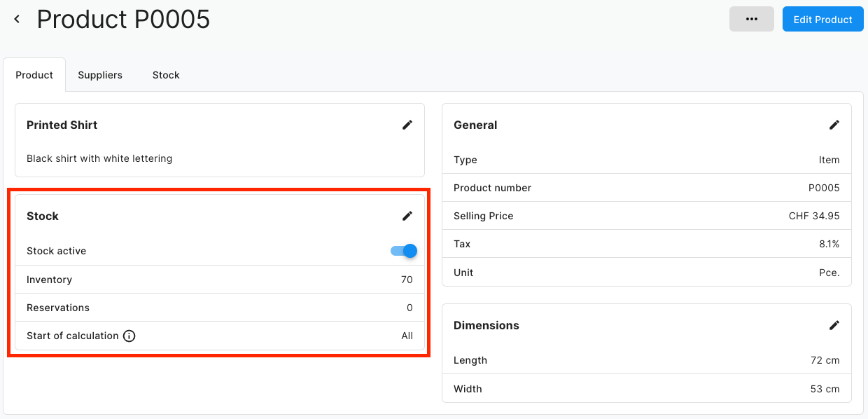Viewport: 868px width, 419px height.
Task: Click the Product P0005 page title
Action: tap(123, 20)
